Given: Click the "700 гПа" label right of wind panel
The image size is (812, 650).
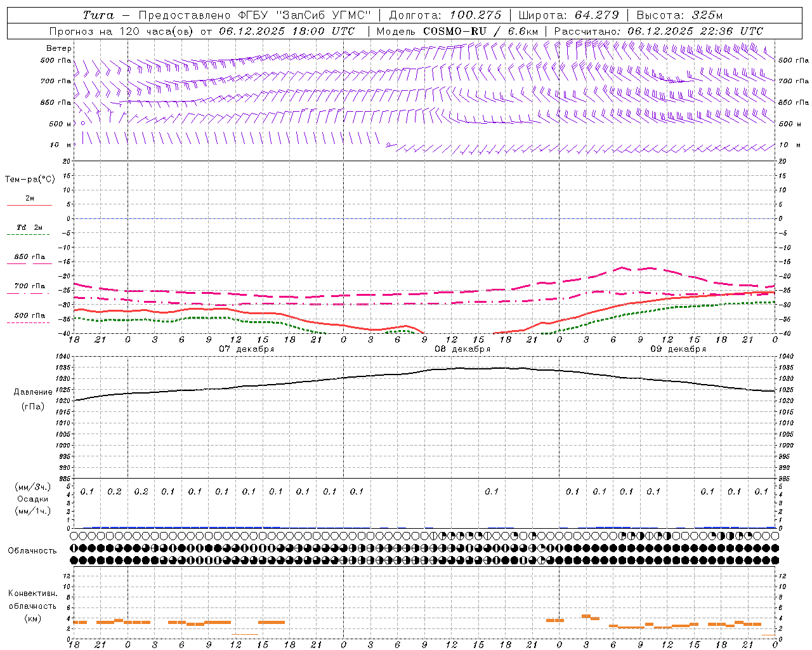Looking at the screenshot, I should coord(794,81).
